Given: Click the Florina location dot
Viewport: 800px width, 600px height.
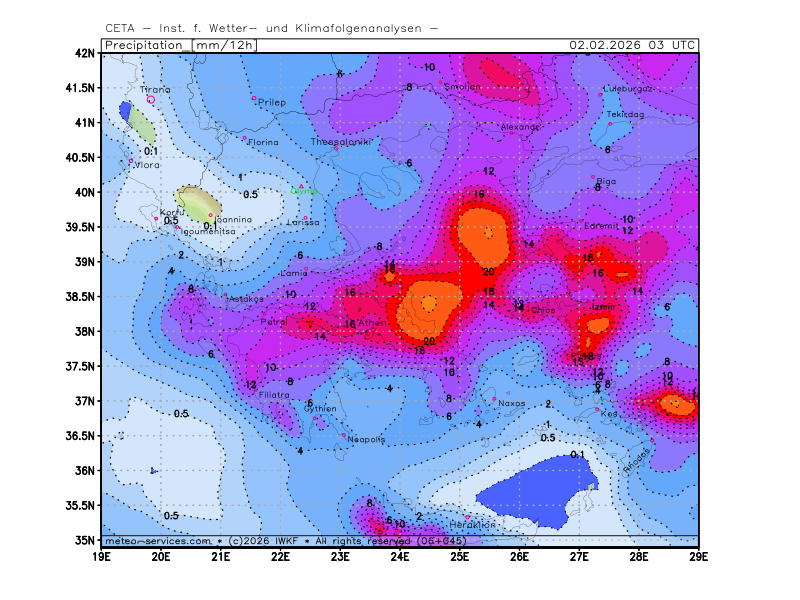Looking at the screenshot, I should tap(245, 138).
